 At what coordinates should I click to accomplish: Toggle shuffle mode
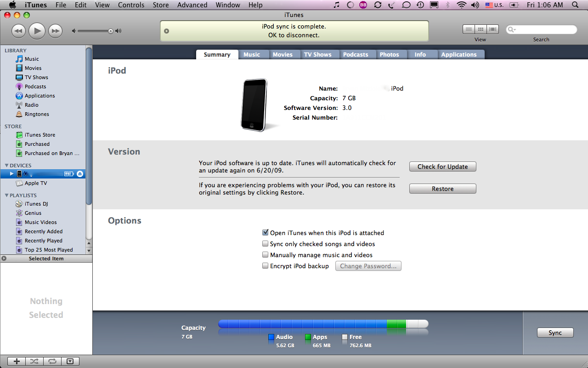(x=34, y=362)
